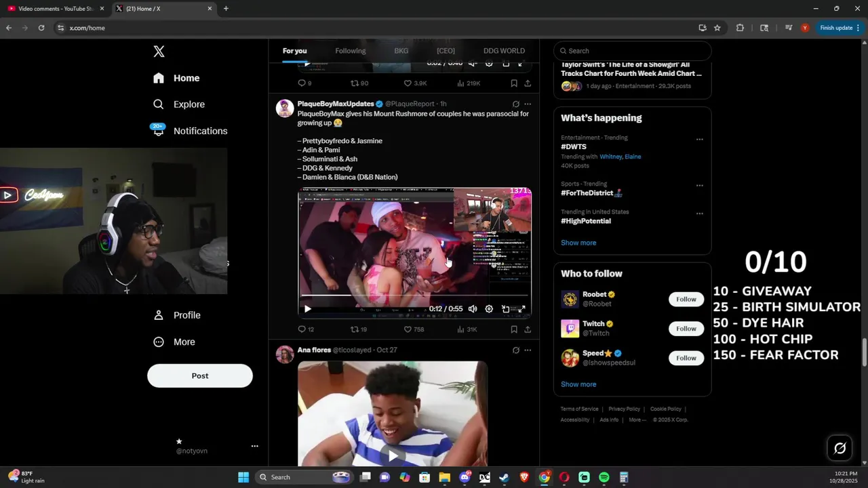This screenshot has height=488, width=868.
Task: Bookmark the PlaqueBoyMaxUpdates post
Action: [x=514, y=329]
